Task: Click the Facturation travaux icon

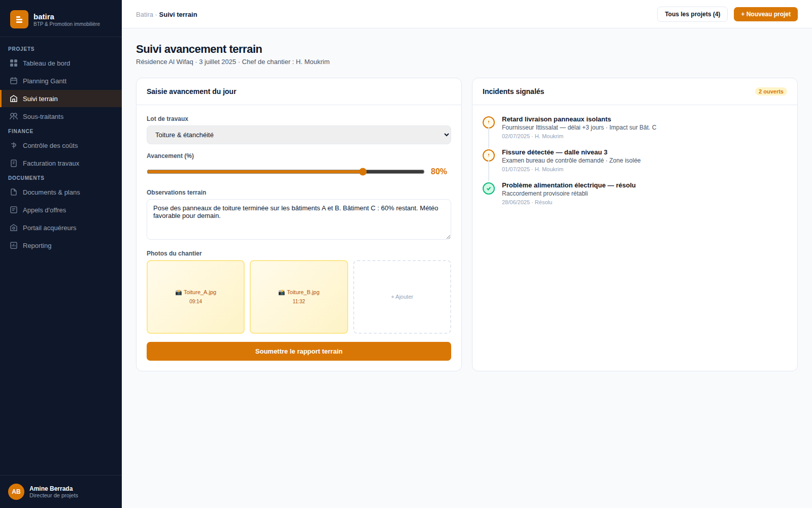Action: [x=14, y=163]
